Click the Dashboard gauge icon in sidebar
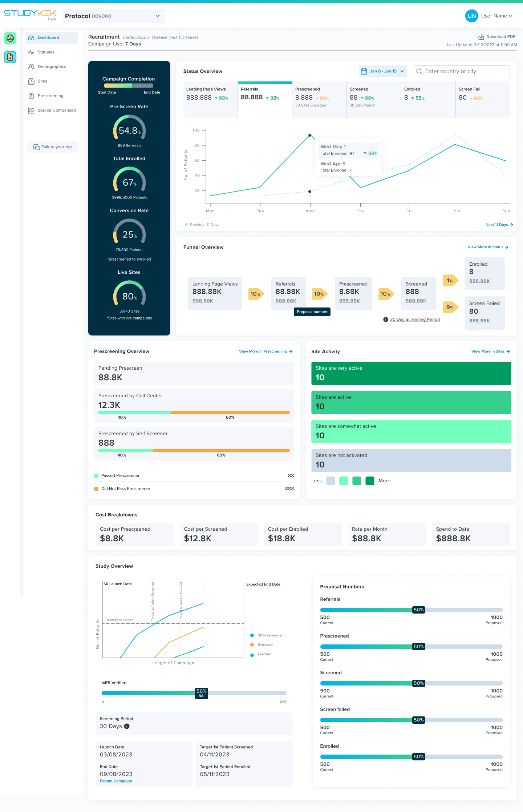This screenshot has height=812, width=523. [x=31, y=38]
